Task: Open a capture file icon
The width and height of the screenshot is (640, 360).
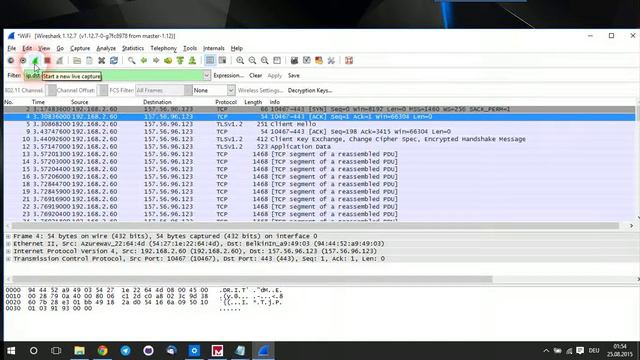Action: [77, 61]
